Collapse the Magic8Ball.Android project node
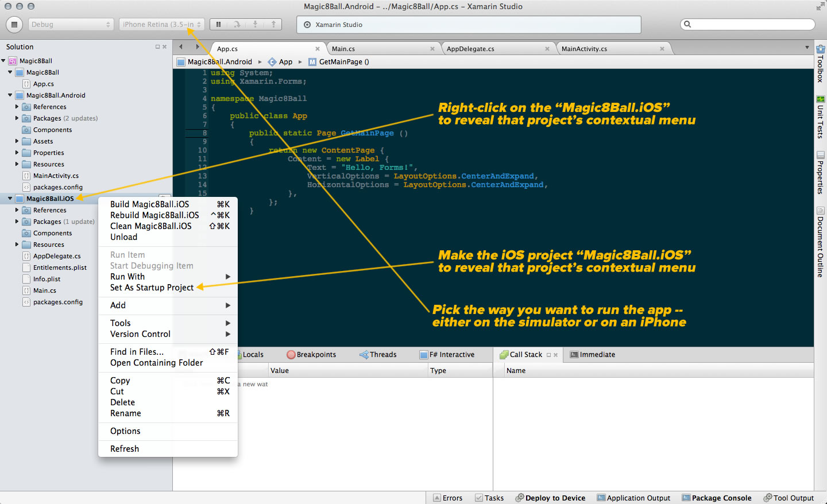The image size is (827, 504). click(10, 95)
